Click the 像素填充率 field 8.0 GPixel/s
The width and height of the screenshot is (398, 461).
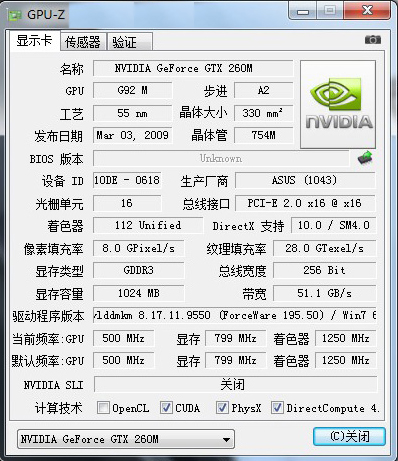tap(138, 248)
